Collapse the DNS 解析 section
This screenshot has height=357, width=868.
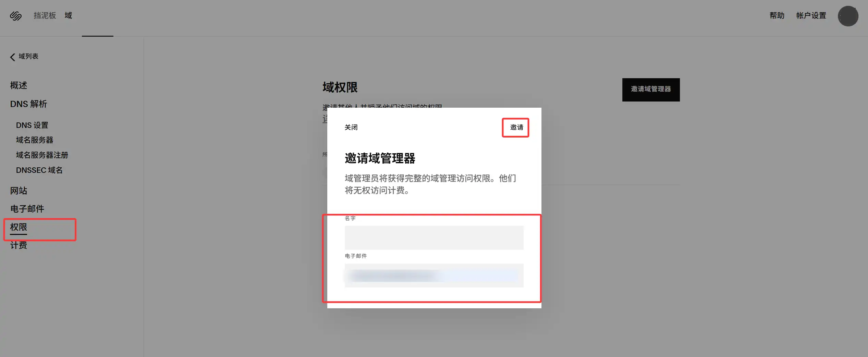[x=28, y=104]
